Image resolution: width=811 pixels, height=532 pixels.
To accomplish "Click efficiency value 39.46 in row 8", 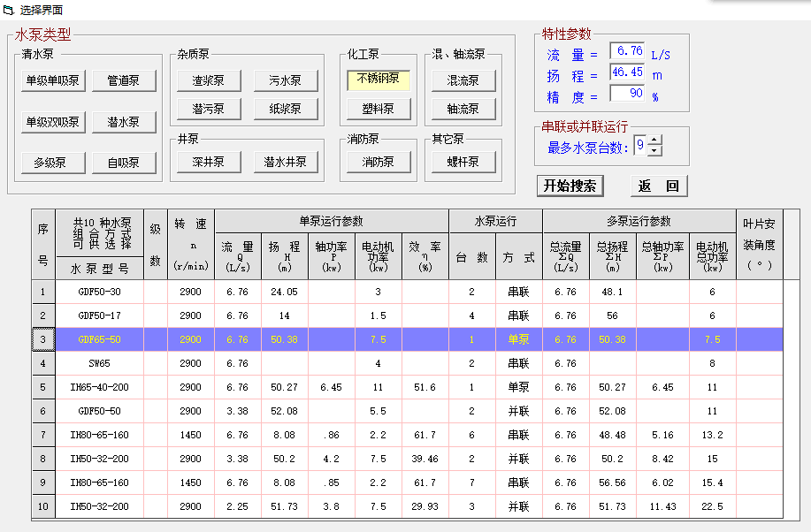I will click(425, 460).
